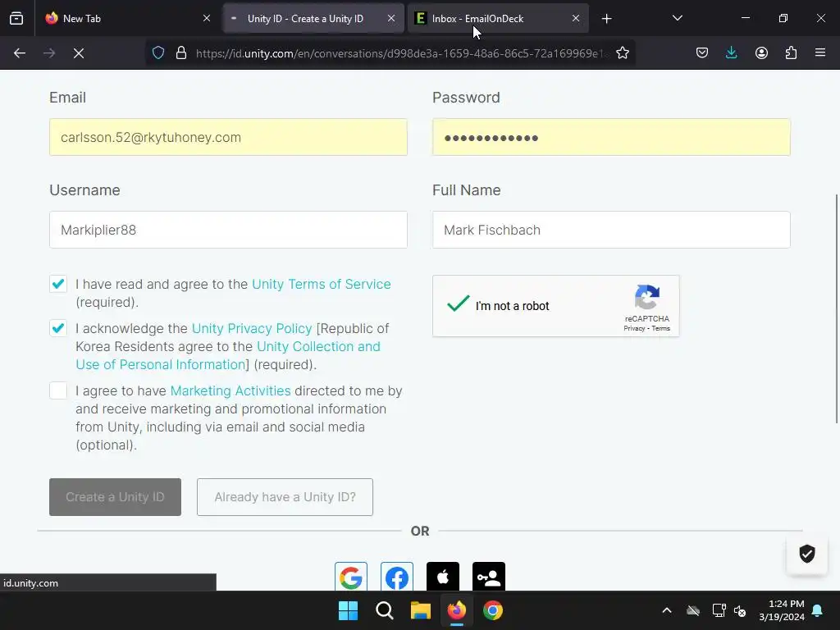
Task: Click the page vertical scrollbar
Action: click(x=837, y=308)
